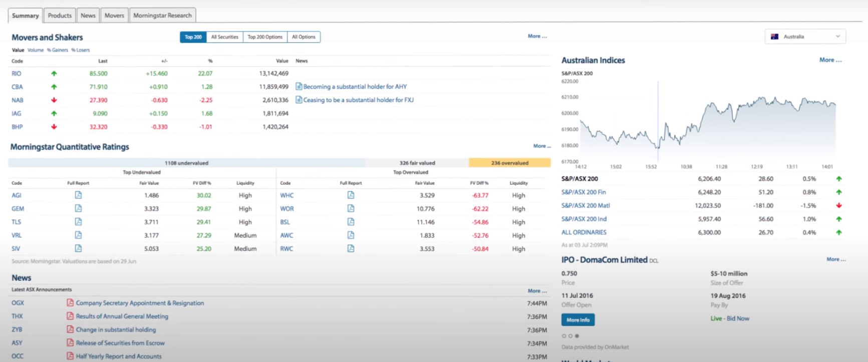This screenshot has width=868, height=362.
Task: Open document icon beside CBA news
Action: [x=299, y=87]
